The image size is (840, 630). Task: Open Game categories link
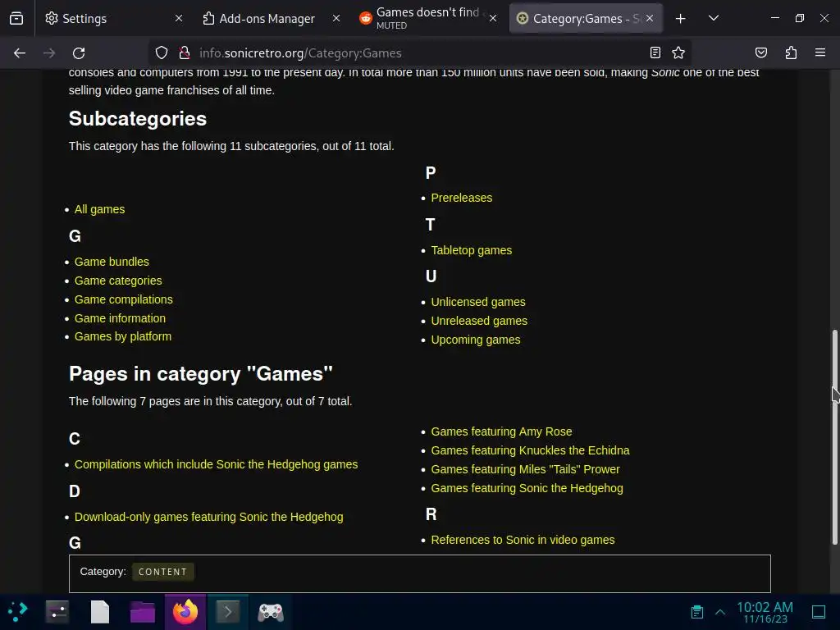click(118, 281)
